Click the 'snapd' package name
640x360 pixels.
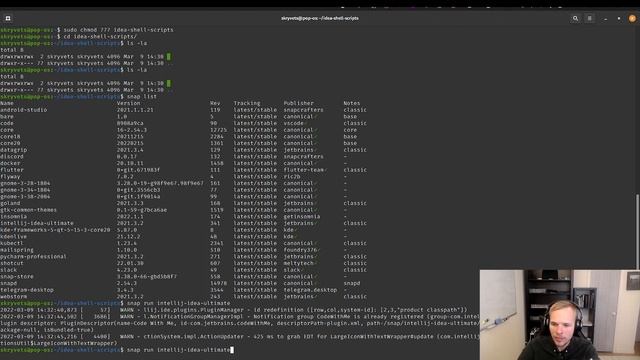9,283
